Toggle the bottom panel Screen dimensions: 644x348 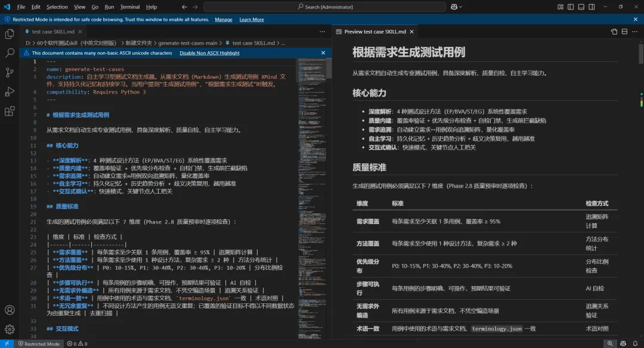(x=581, y=7)
